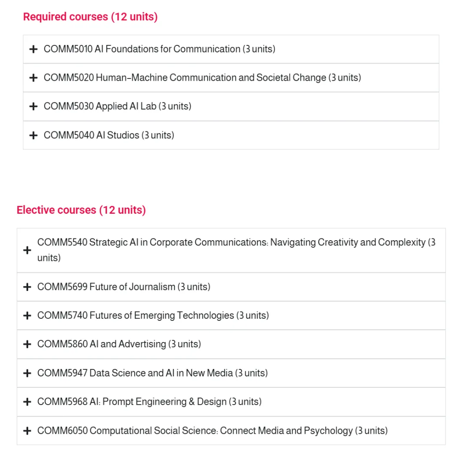
Task: Click plus icon for COMM6050 Computational Social Science
Action: pos(27,431)
